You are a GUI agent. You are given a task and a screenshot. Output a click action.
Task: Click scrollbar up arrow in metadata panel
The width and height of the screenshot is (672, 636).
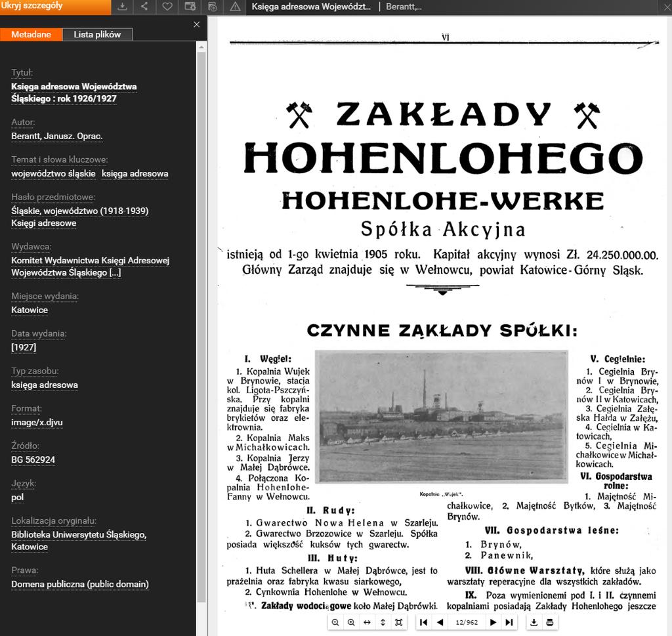(x=201, y=47)
